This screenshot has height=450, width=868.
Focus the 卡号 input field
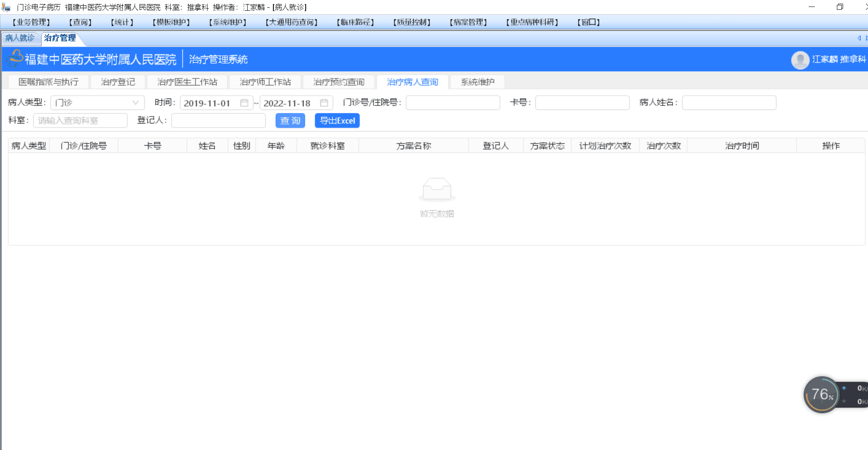(582, 103)
